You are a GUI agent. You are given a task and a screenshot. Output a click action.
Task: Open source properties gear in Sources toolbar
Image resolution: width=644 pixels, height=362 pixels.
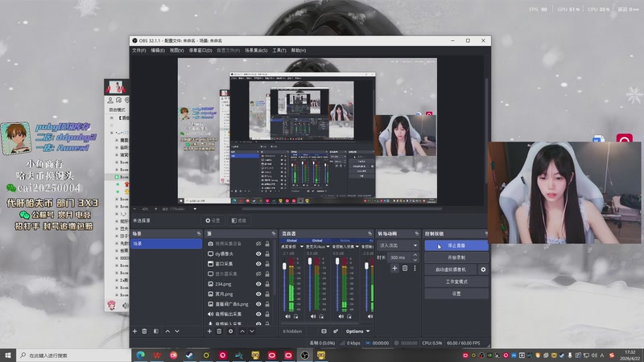point(231,331)
